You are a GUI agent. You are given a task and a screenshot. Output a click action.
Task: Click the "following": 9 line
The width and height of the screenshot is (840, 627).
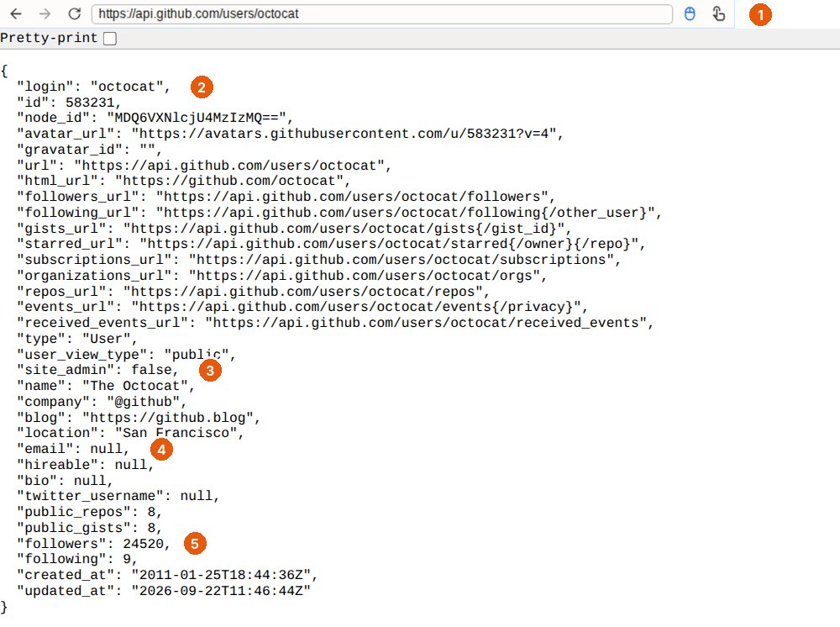(x=77, y=559)
